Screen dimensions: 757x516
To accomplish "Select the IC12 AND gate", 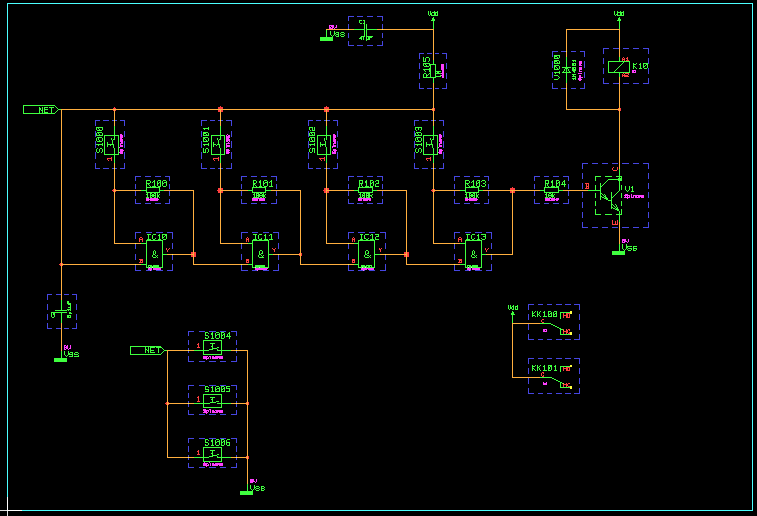I will tap(368, 252).
